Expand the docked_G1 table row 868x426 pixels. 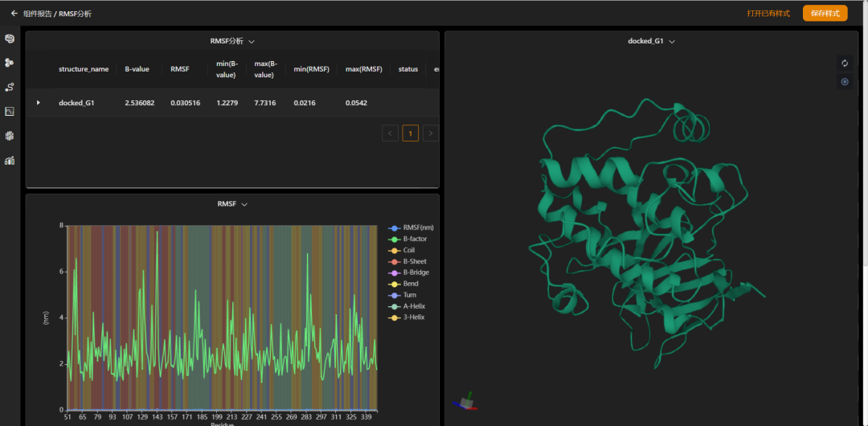(x=38, y=103)
